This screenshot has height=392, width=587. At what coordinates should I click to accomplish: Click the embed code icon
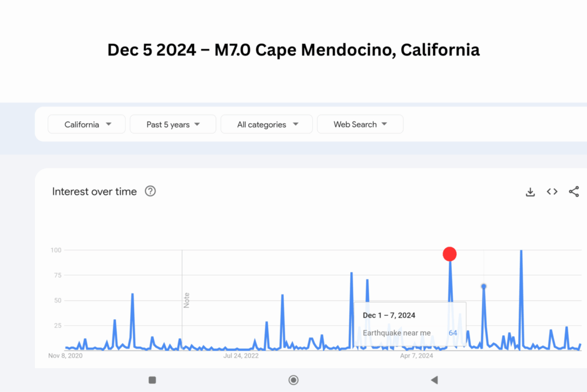pyautogui.click(x=552, y=191)
